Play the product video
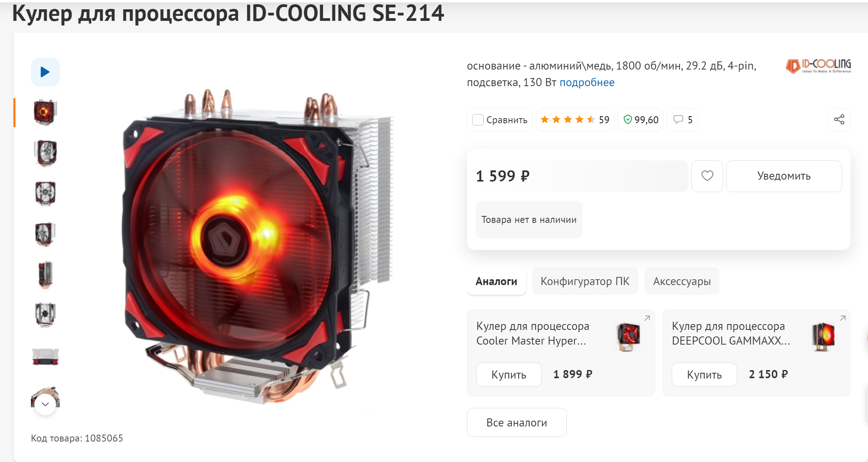This screenshot has width=868, height=462. (45, 72)
